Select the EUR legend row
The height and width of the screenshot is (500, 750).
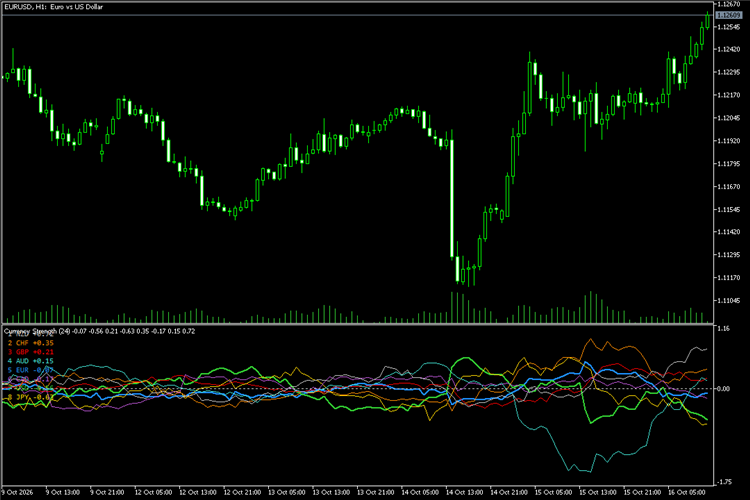(x=31, y=370)
